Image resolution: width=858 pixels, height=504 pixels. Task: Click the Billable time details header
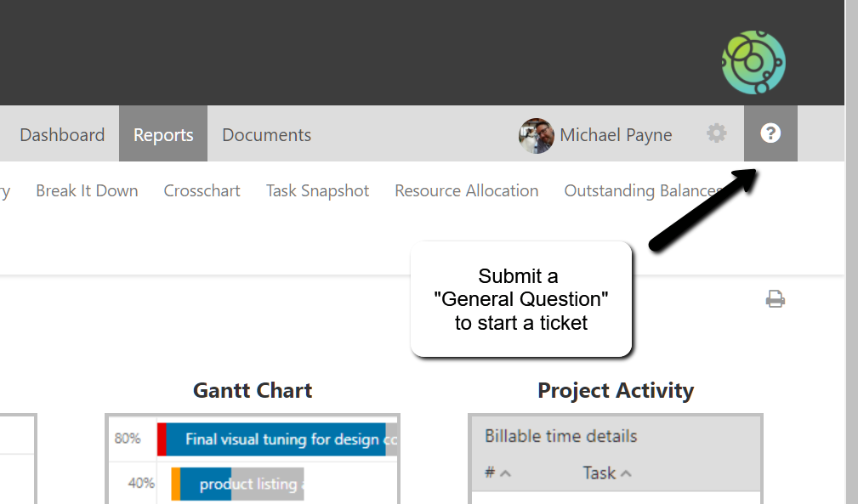(561, 436)
